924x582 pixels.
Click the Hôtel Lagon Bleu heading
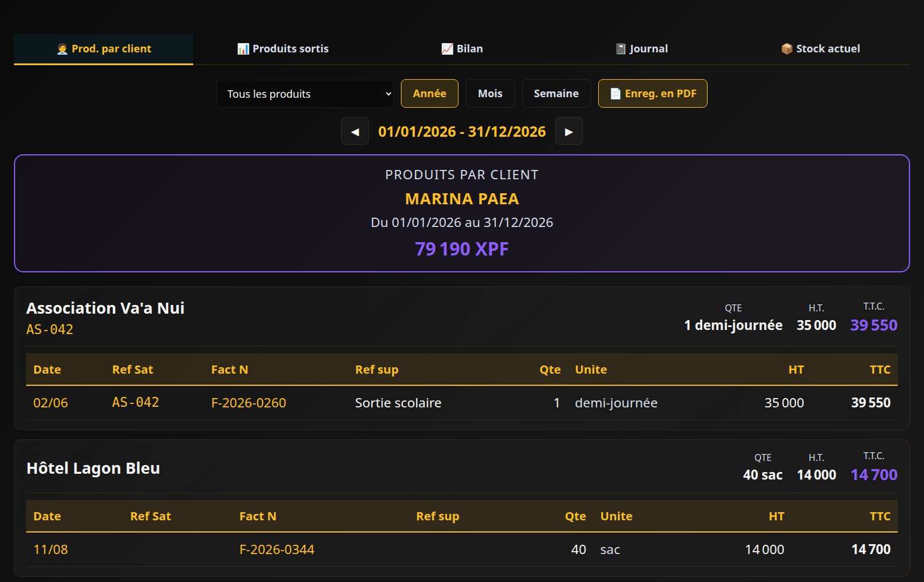(93, 469)
